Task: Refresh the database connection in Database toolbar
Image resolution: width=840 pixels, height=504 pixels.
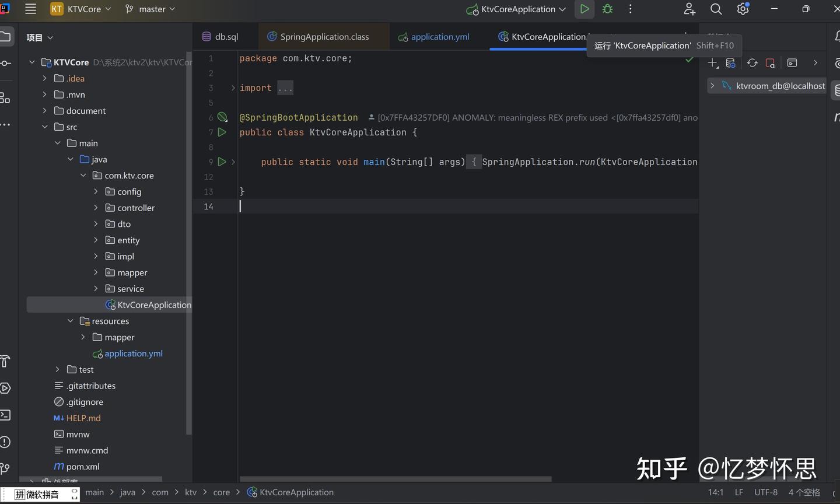Action: click(752, 62)
